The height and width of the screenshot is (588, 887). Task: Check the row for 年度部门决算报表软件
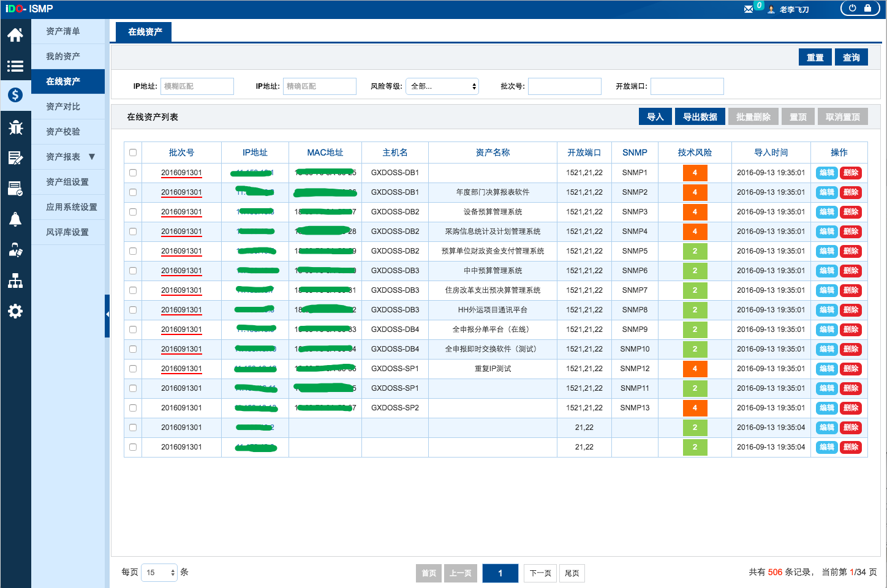tap(133, 192)
